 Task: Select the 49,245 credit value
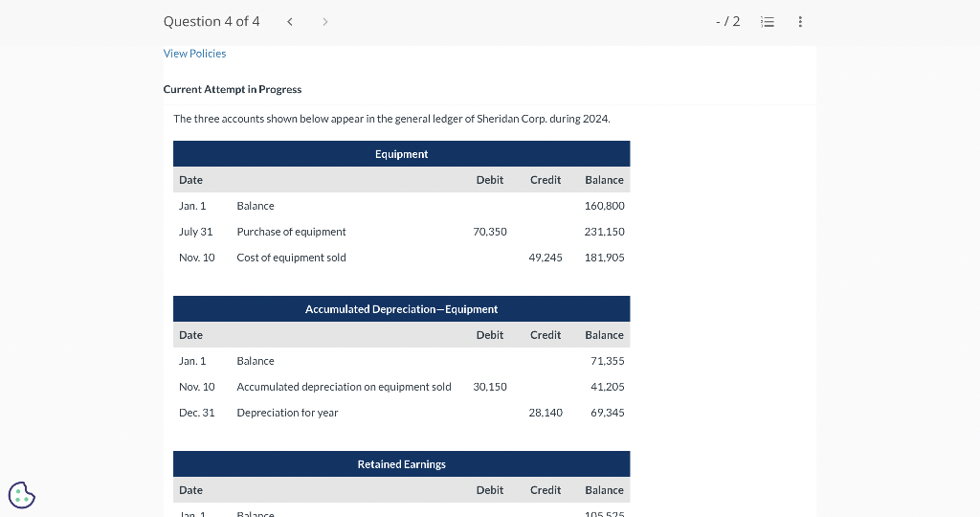(546, 258)
